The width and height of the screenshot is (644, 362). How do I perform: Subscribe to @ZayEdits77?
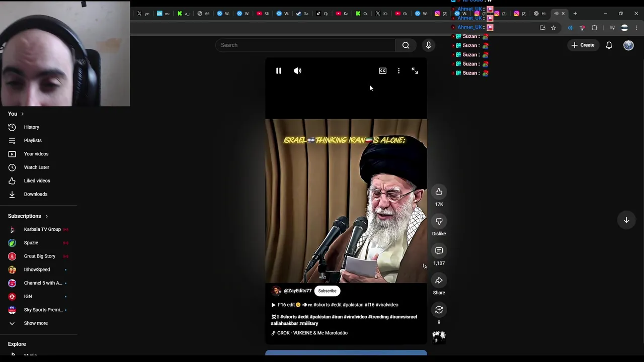point(327,291)
